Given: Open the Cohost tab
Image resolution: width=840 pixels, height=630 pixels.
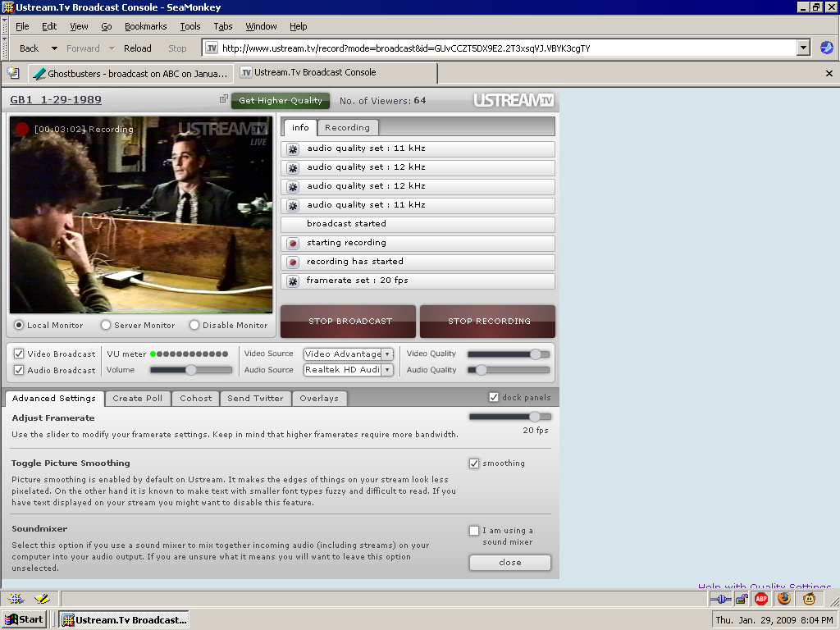Looking at the screenshot, I should [196, 398].
